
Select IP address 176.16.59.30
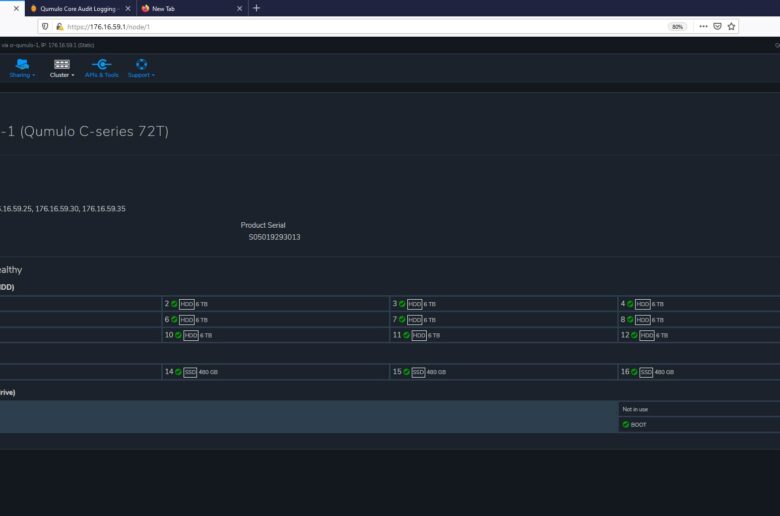point(57,209)
